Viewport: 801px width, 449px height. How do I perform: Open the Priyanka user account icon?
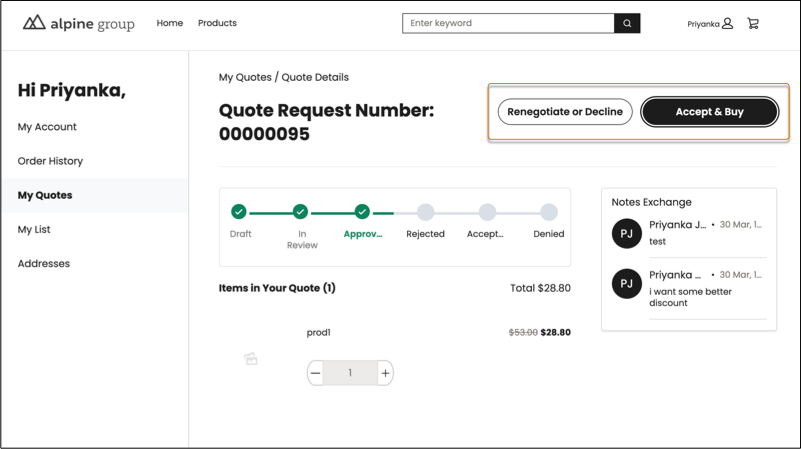click(727, 23)
